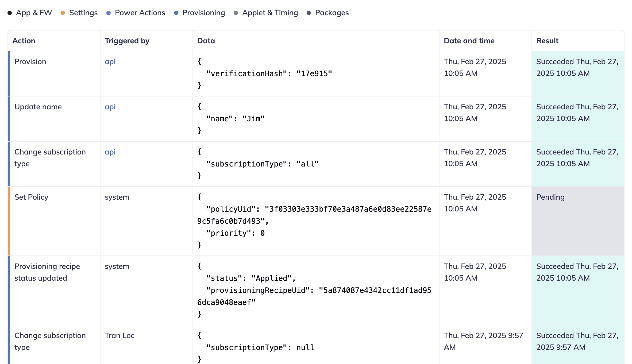Click the Provisioning legend dot
The width and height of the screenshot is (632, 364).
(176, 13)
